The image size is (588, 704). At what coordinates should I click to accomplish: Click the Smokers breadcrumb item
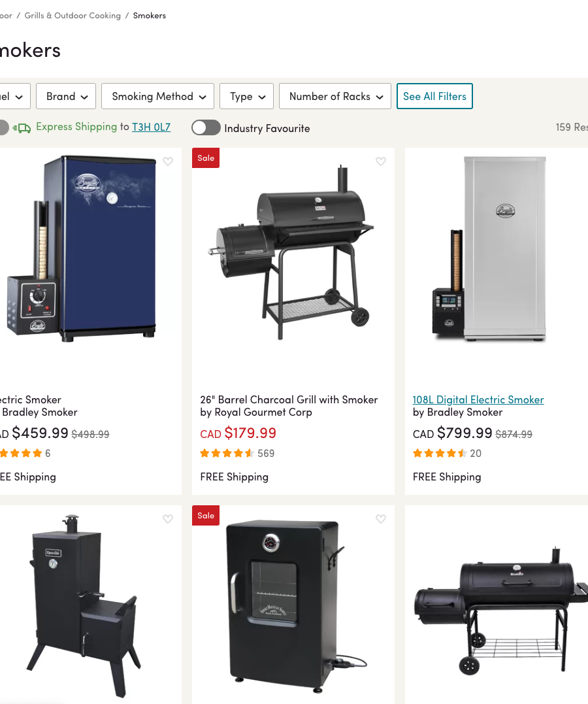pyautogui.click(x=150, y=16)
